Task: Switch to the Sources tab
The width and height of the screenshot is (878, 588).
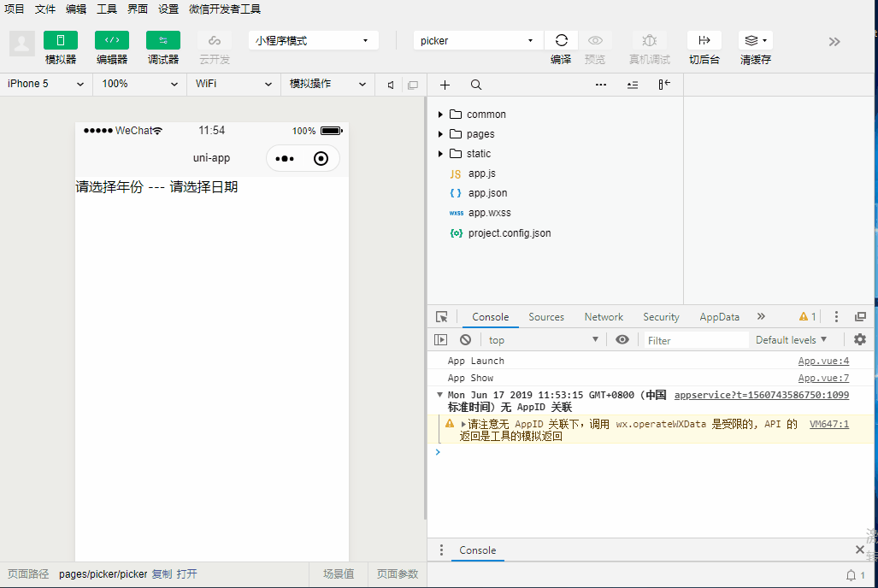Action: pyautogui.click(x=546, y=317)
